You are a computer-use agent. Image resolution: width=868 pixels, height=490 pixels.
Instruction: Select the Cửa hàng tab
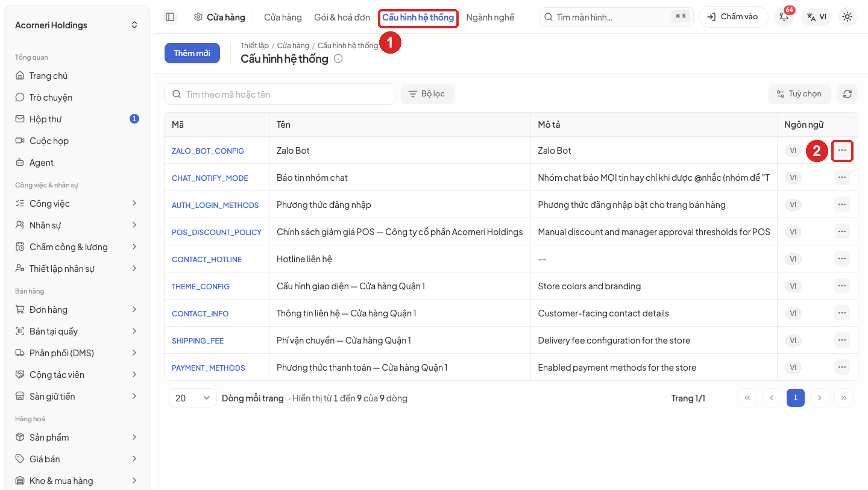click(283, 17)
